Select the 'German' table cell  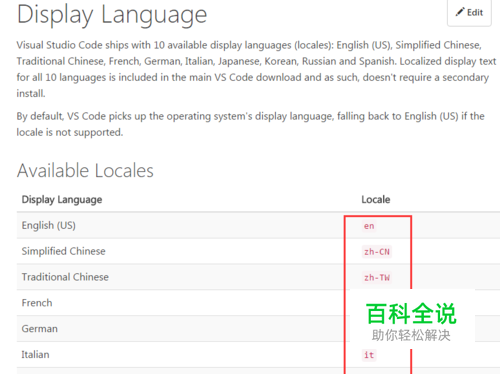click(x=40, y=329)
